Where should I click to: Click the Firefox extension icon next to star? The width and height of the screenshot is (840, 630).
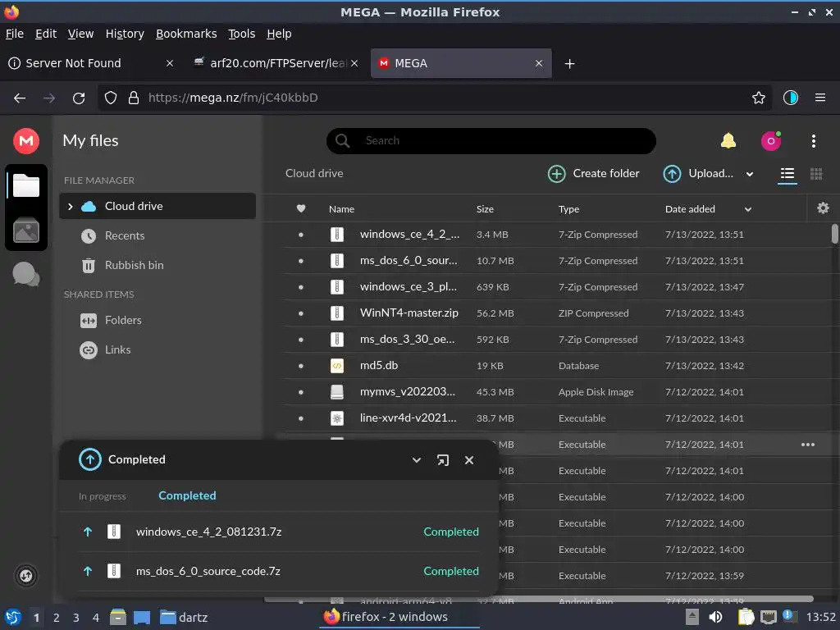pos(790,98)
